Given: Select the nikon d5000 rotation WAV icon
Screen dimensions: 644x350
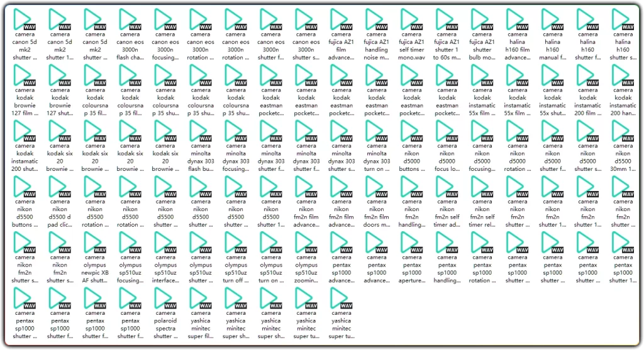Looking at the screenshot, I should click(517, 131).
